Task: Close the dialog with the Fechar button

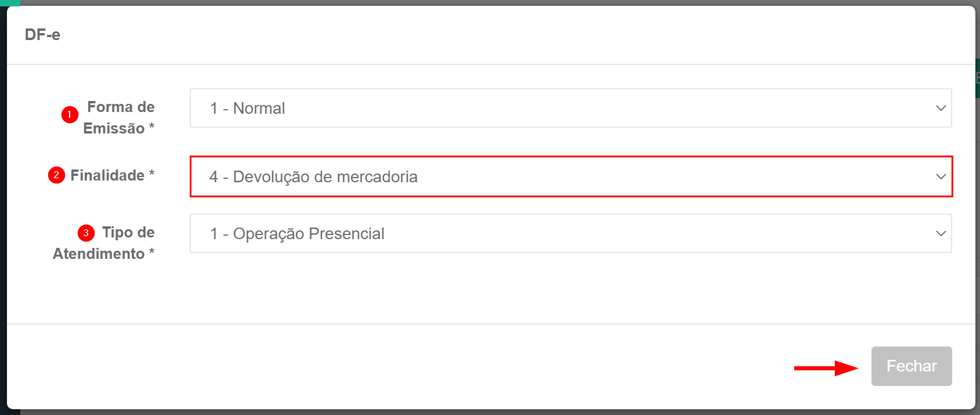Action: tap(911, 366)
